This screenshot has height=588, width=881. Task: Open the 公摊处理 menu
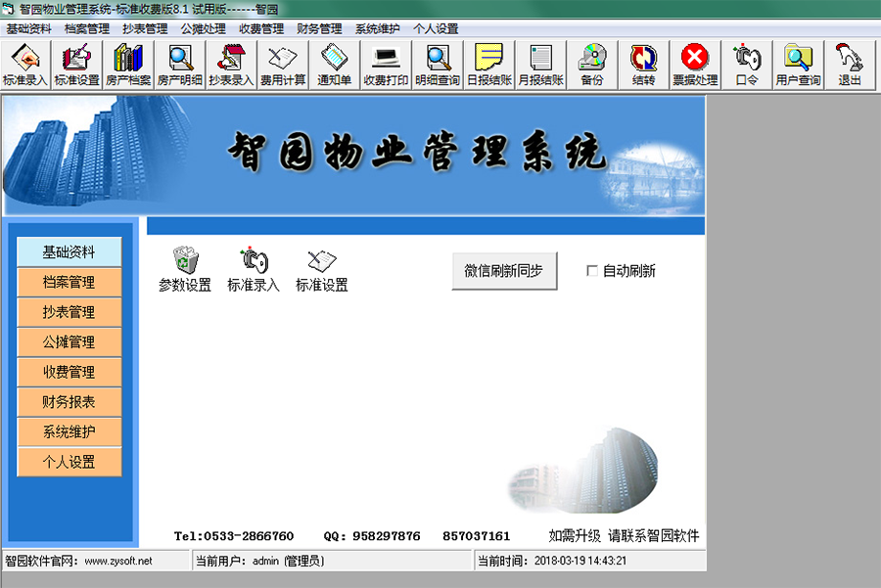coord(204,28)
